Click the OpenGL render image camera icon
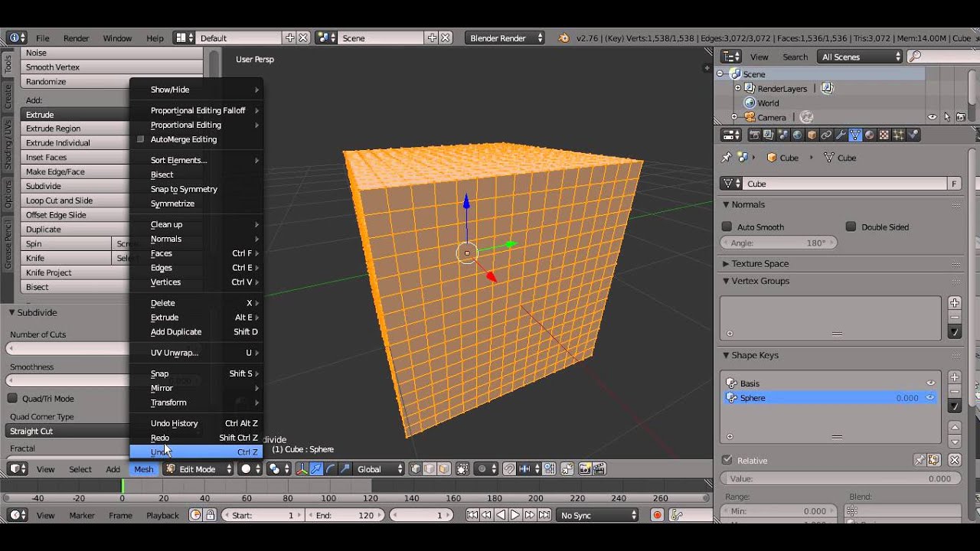The height and width of the screenshot is (551, 980). click(x=585, y=469)
